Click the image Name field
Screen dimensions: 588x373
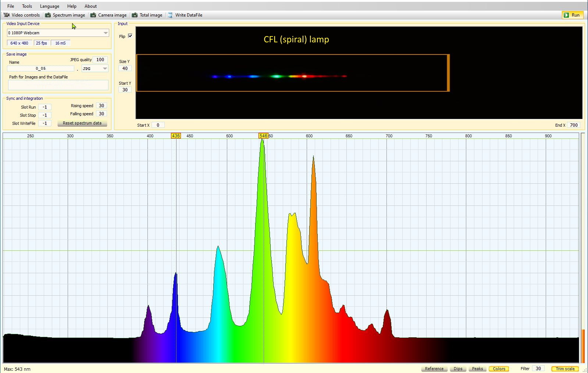point(40,68)
